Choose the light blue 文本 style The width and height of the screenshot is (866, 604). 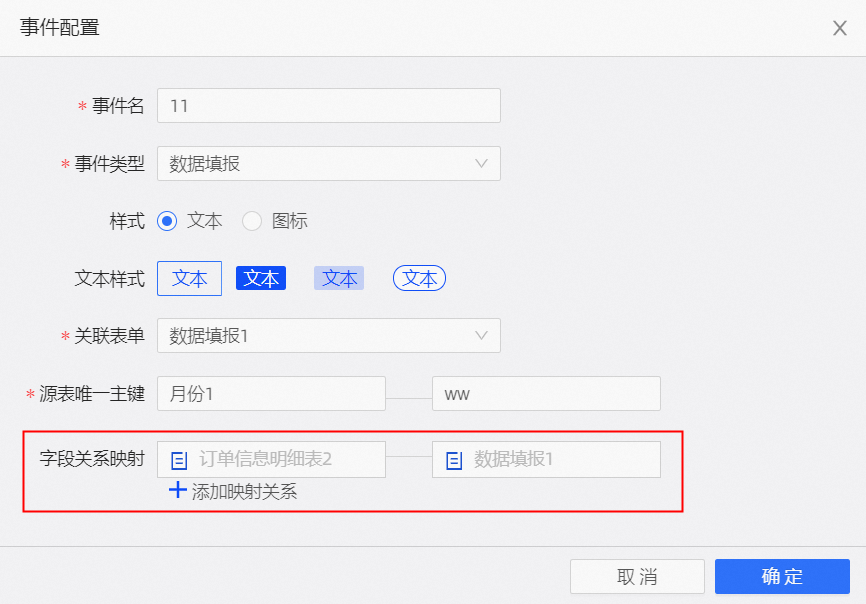(339, 279)
